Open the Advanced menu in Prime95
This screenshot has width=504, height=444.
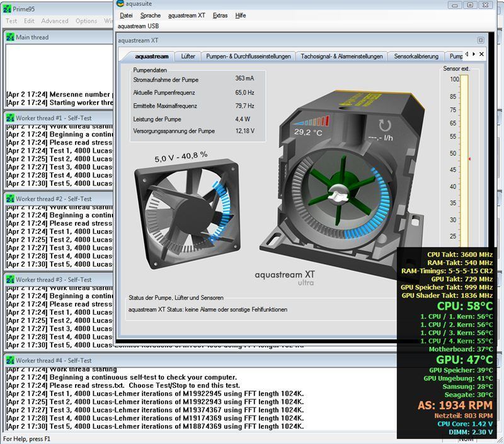(55, 21)
